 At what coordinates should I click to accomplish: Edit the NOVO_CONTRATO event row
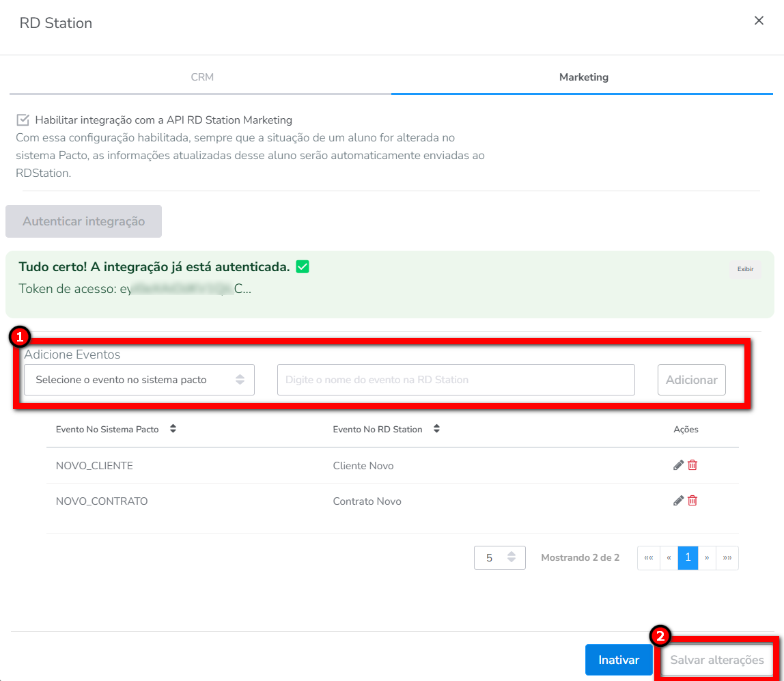pos(678,501)
